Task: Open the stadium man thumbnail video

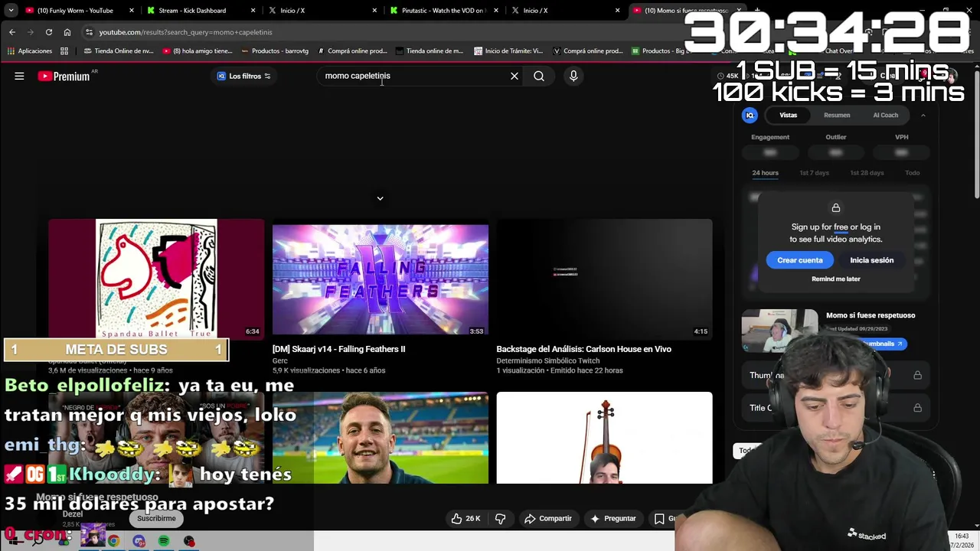Action: click(x=381, y=438)
